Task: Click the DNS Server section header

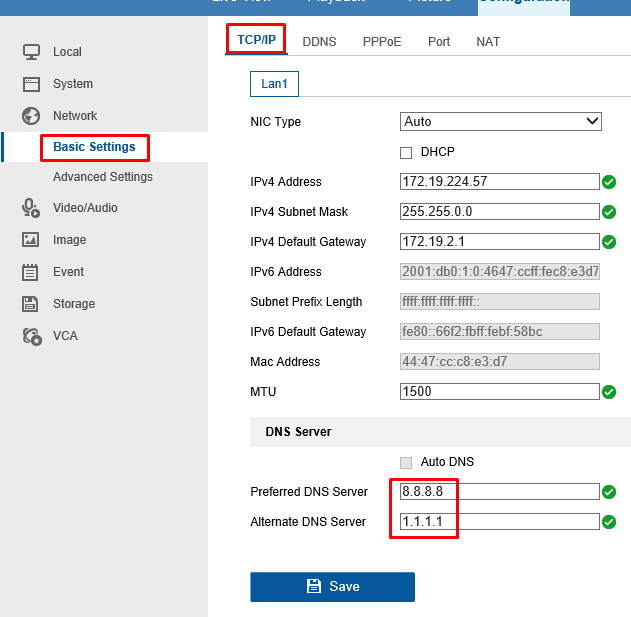Action: tap(298, 432)
